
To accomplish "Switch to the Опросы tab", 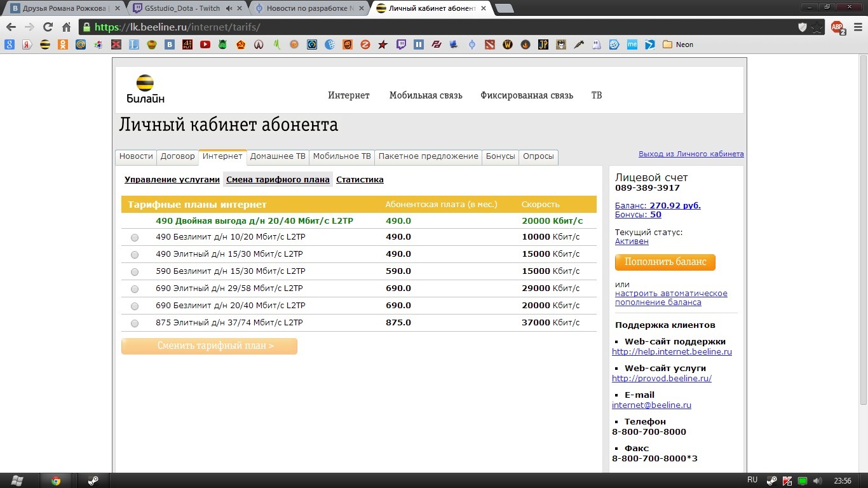I will (539, 156).
